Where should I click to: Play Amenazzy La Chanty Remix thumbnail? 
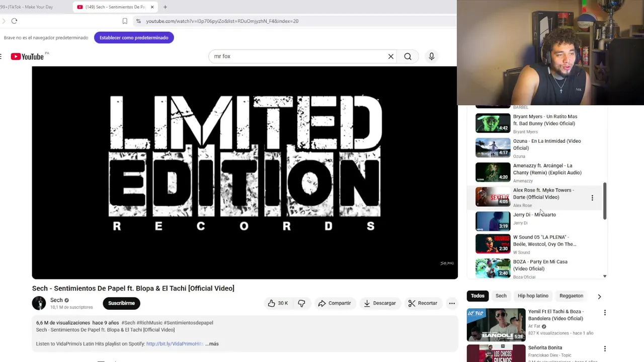click(493, 172)
